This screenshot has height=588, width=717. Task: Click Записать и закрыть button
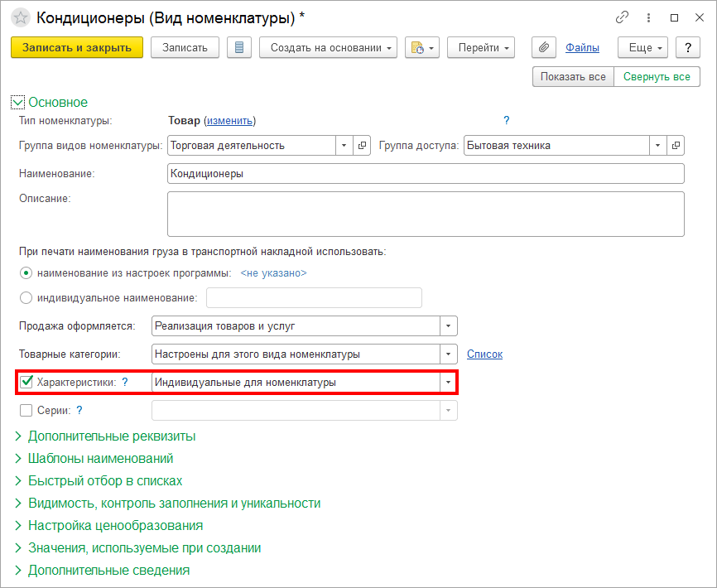pos(77,47)
